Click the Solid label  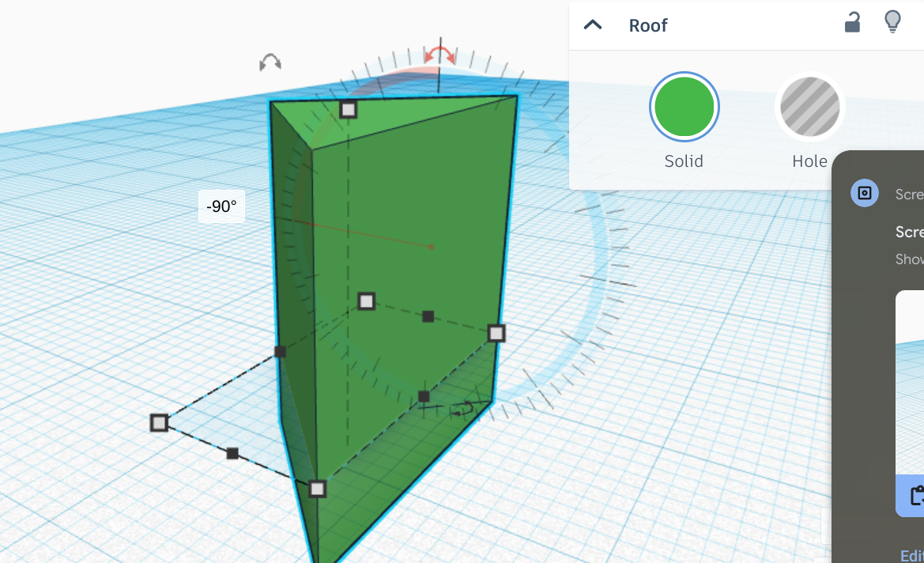pyautogui.click(x=684, y=161)
